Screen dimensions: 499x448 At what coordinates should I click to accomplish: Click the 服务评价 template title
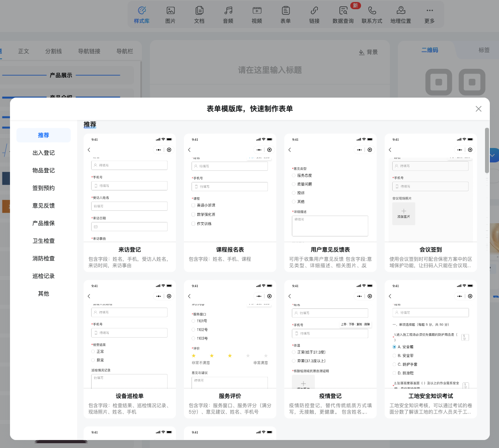230,396
